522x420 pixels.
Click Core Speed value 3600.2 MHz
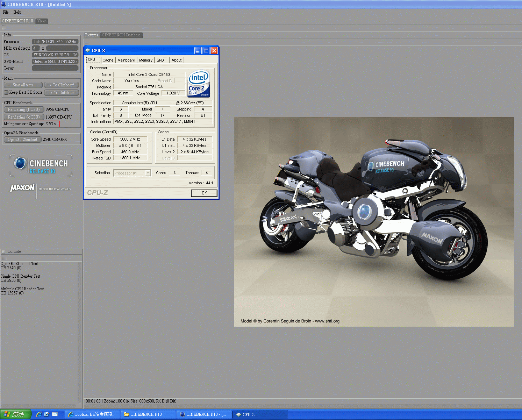click(x=130, y=139)
